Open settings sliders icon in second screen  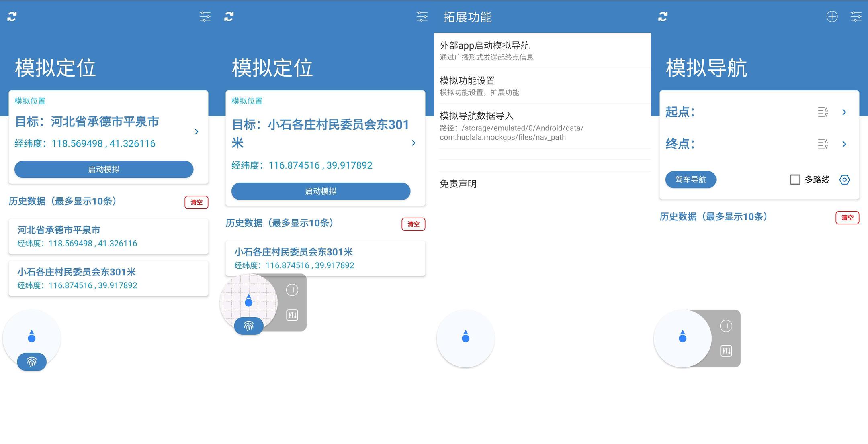422,16
